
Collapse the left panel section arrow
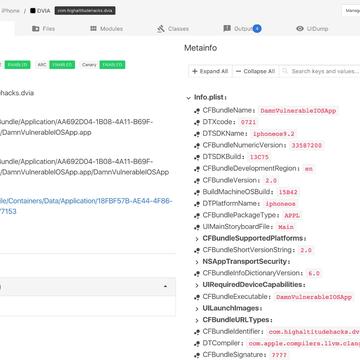[x=165, y=286]
